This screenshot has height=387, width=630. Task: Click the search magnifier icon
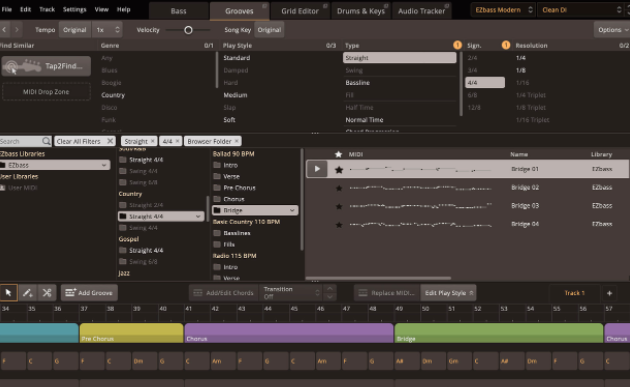(x=46, y=141)
